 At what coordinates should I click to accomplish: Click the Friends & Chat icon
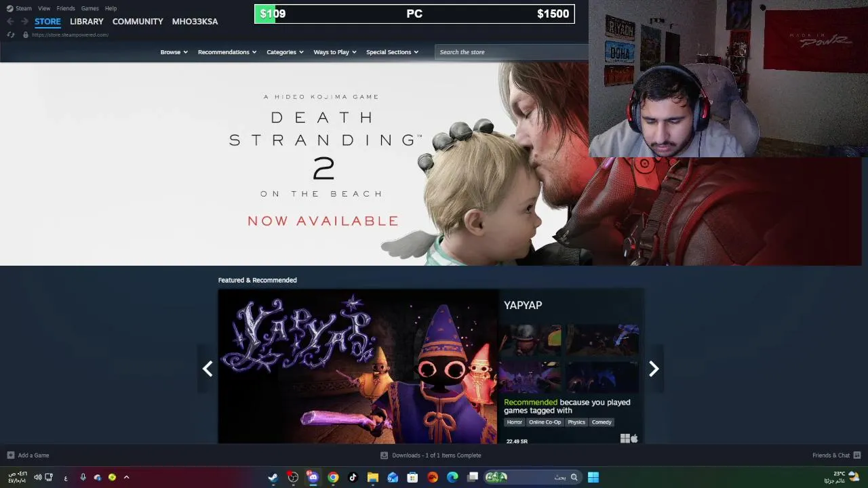(856, 455)
